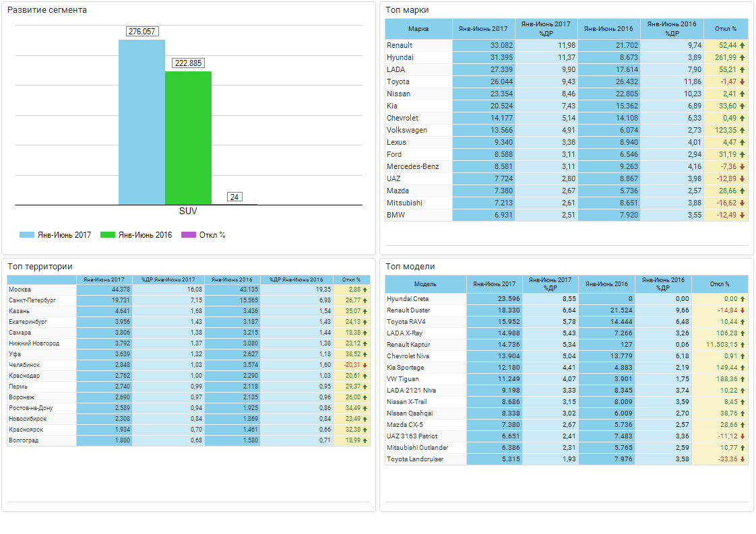Sort Топ модели by Янв-Июнь 2016 header
The image size is (756, 534).
point(606,284)
